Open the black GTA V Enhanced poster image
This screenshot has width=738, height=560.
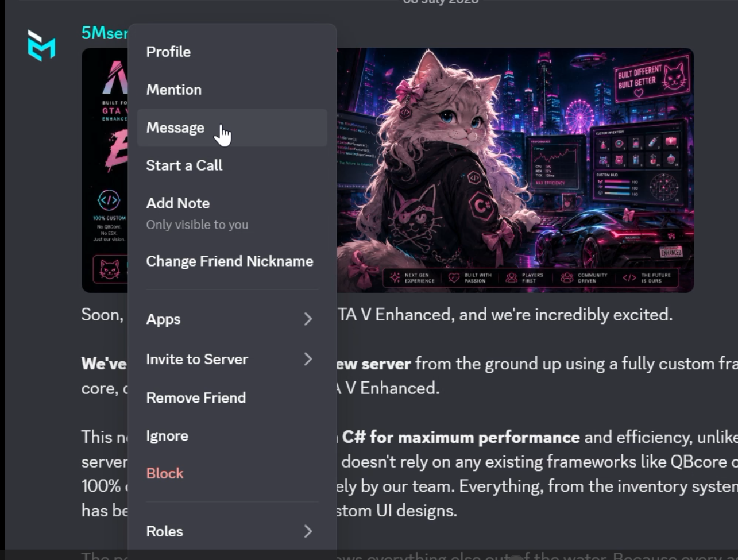click(x=105, y=170)
